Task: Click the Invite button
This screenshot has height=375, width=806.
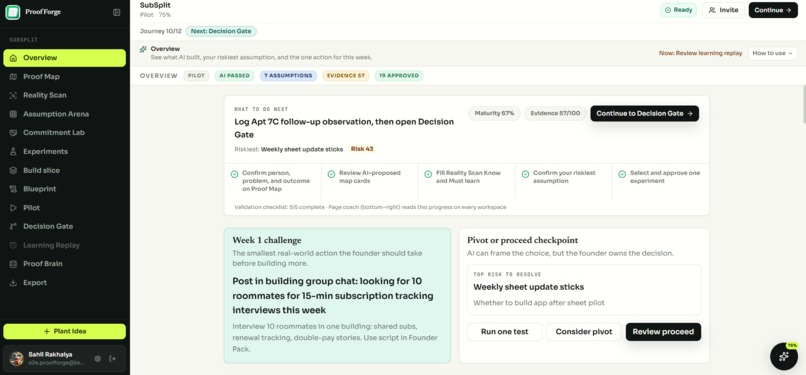Action: (x=723, y=10)
